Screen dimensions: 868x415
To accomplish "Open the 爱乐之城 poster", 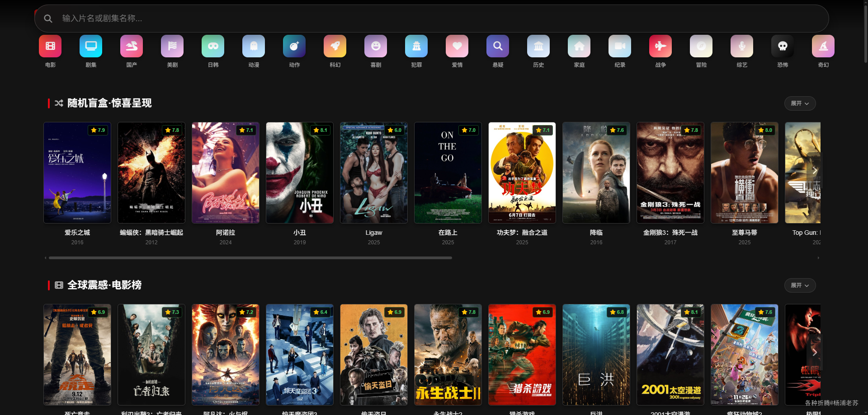I will 77,173.
